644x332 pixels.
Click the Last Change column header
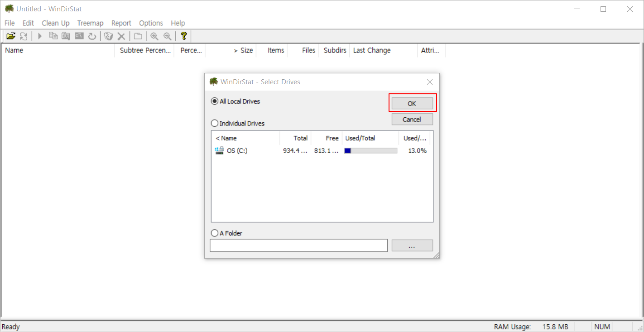[x=384, y=50]
